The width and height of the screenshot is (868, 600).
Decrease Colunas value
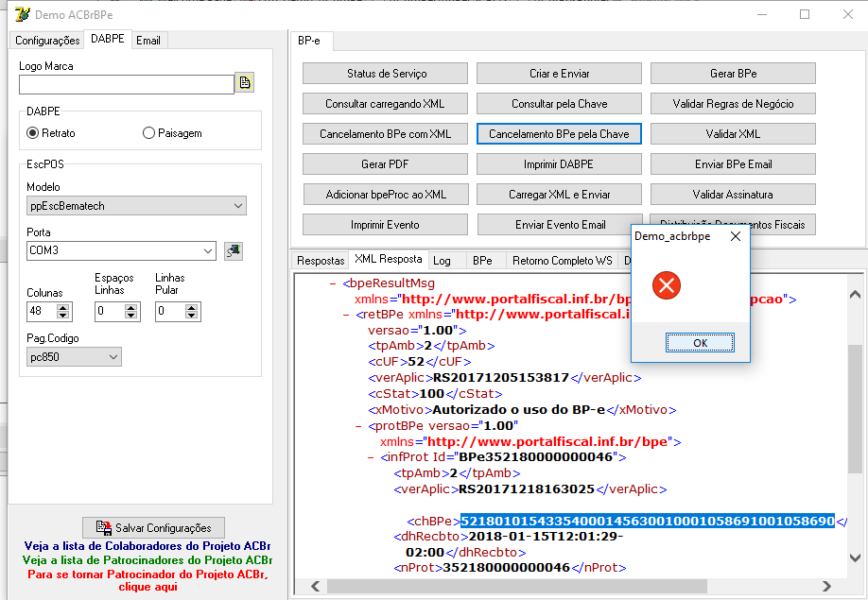(x=63, y=316)
